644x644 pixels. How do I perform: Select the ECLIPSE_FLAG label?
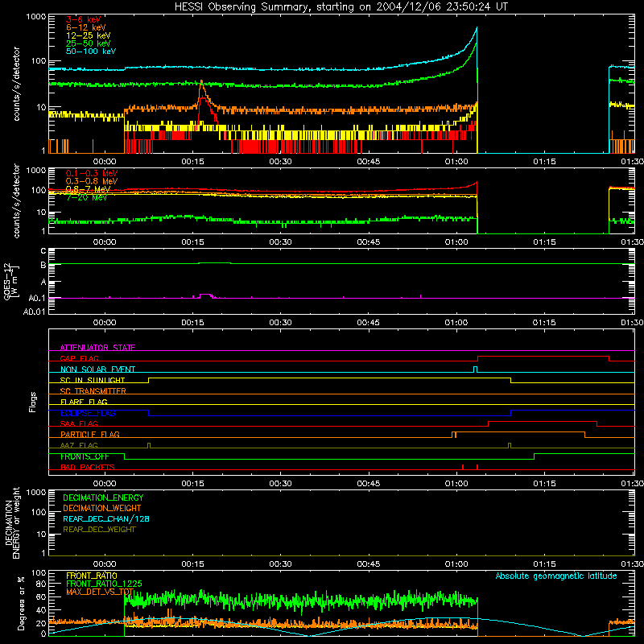[x=88, y=413]
